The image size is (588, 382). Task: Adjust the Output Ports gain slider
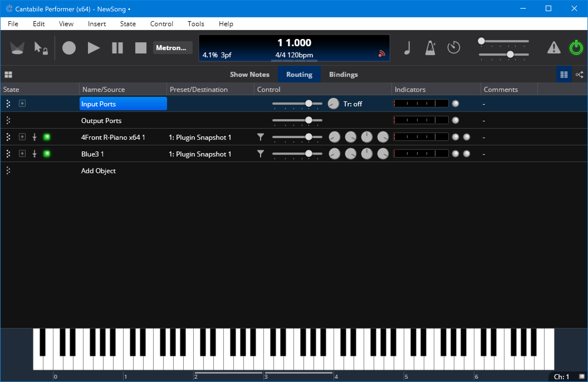pyautogui.click(x=297, y=121)
